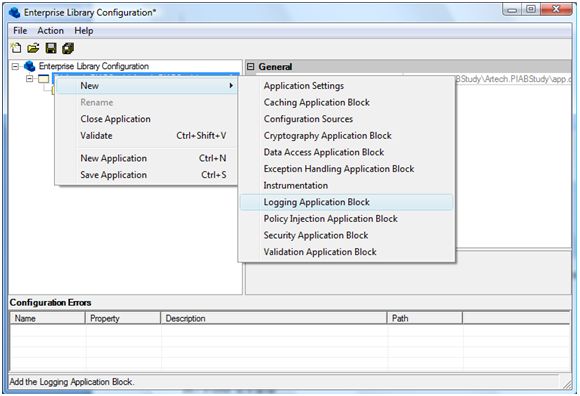Click the Enterprise Library blue cubes tree icon
Screen dimensions: 580x396
(x=30, y=66)
